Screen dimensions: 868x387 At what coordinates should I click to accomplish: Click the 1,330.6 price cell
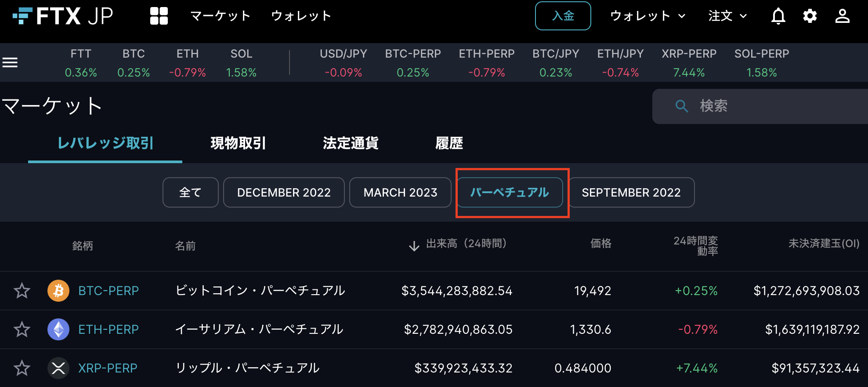[590, 329]
